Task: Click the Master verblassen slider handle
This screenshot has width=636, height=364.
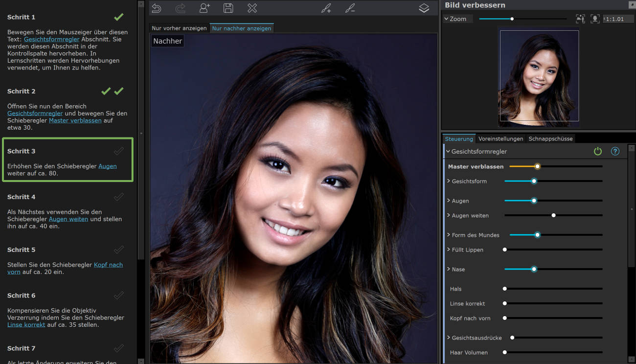Action: [x=537, y=166]
